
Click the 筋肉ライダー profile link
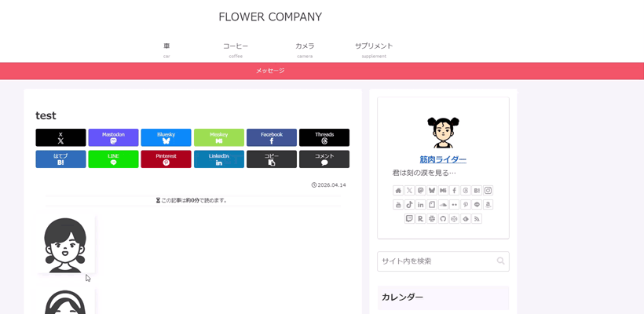tap(443, 159)
